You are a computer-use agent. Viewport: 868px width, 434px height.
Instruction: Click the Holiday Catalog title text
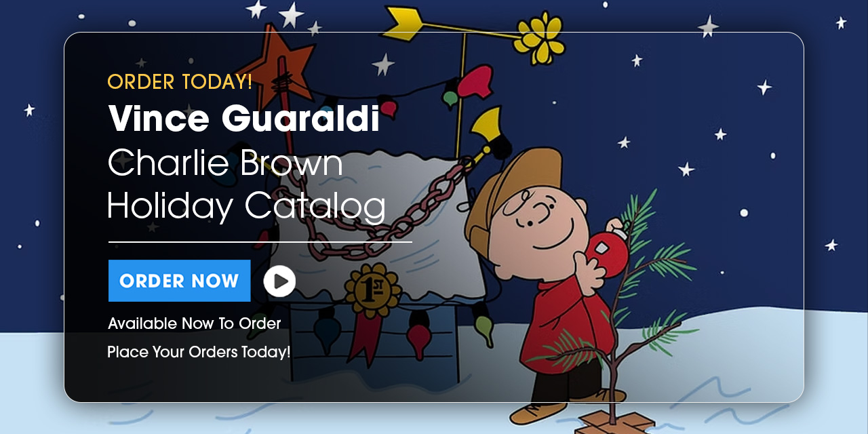[246, 205]
